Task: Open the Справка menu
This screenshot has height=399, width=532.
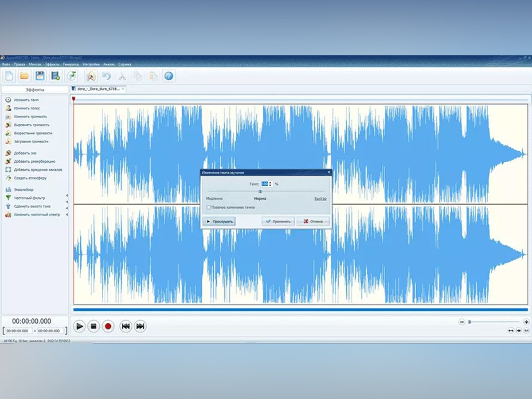Action: pos(125,65)
